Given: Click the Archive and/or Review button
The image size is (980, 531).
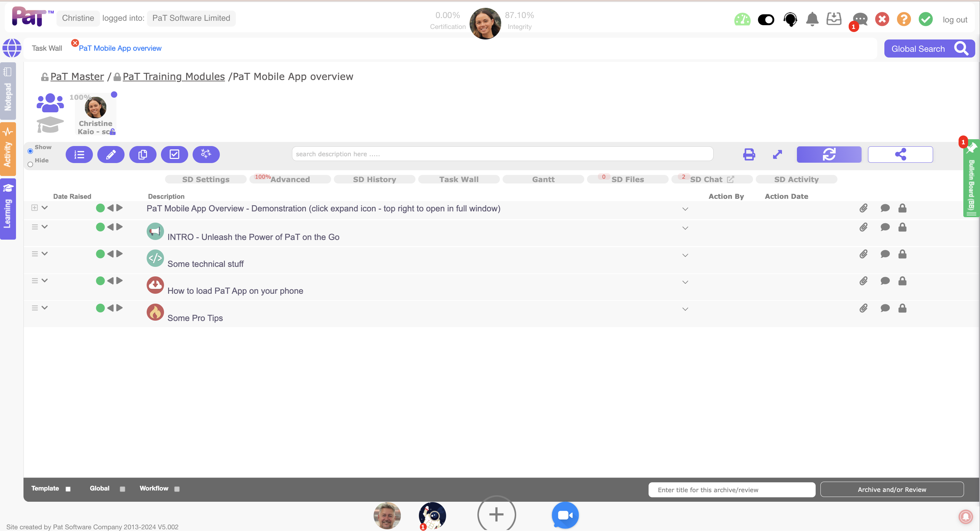Looking at the screenshot, I should (x=892, y=489).
